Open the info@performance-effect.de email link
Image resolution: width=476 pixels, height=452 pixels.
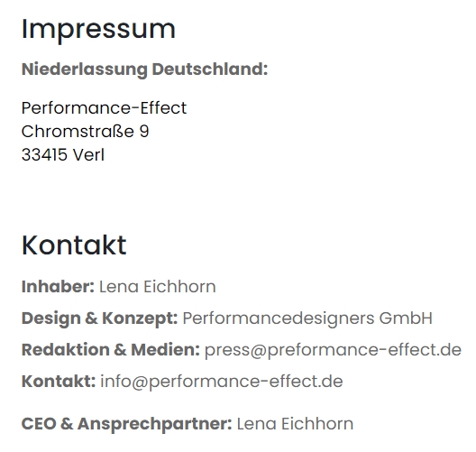click(222, 382)
